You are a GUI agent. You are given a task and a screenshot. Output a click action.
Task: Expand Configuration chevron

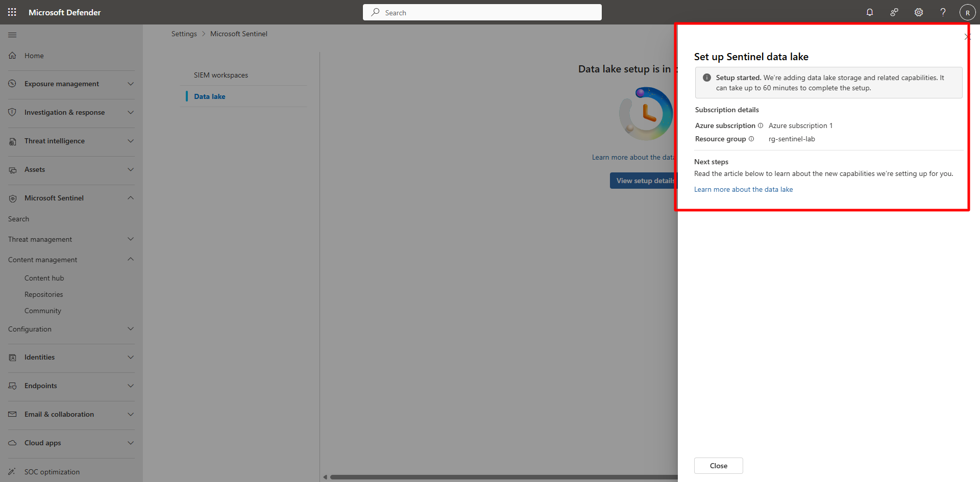[x=131, y=328]
